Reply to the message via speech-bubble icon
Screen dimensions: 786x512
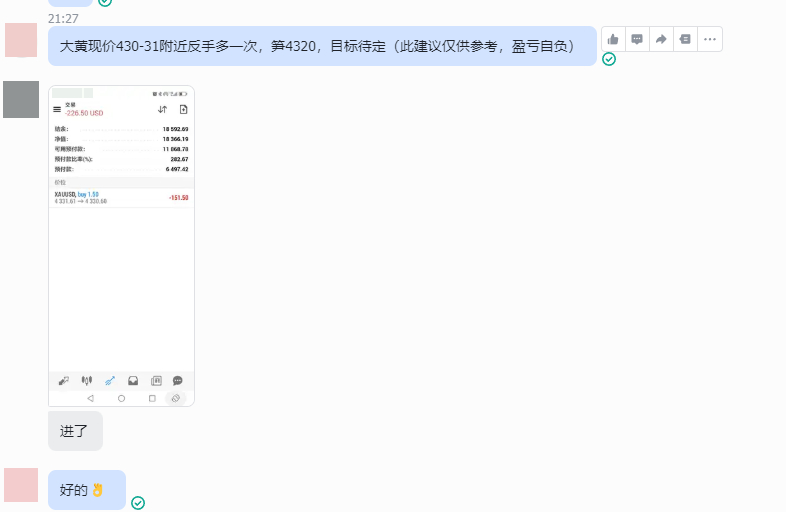[637, 39]
